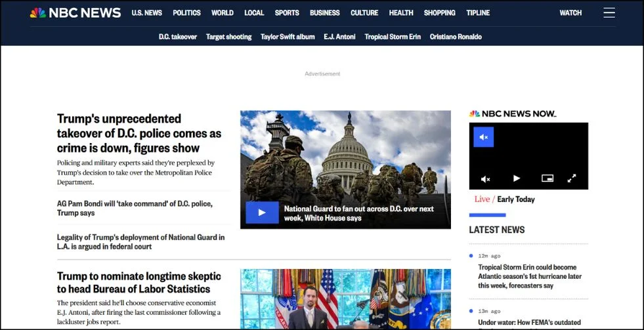
Task: Open Trump to nominate longtime skeptic headline
Action: click(139, 282)
